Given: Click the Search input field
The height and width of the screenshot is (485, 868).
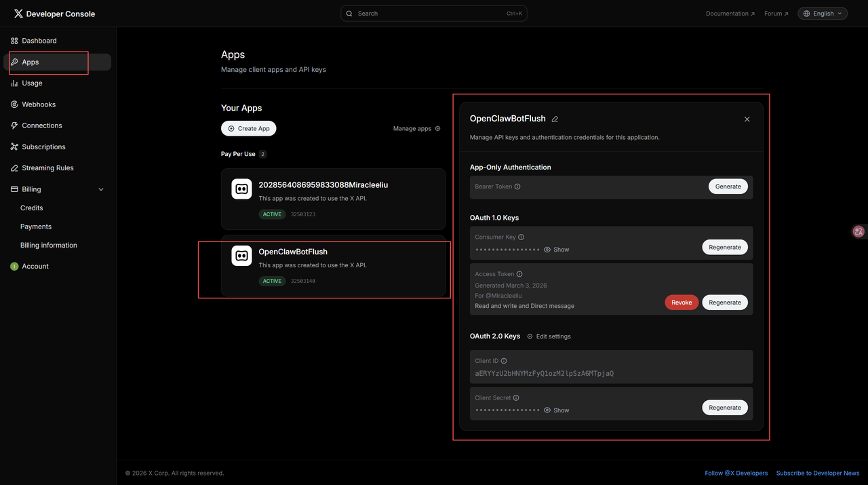Looking at the screenshot, I should [434, 14].
